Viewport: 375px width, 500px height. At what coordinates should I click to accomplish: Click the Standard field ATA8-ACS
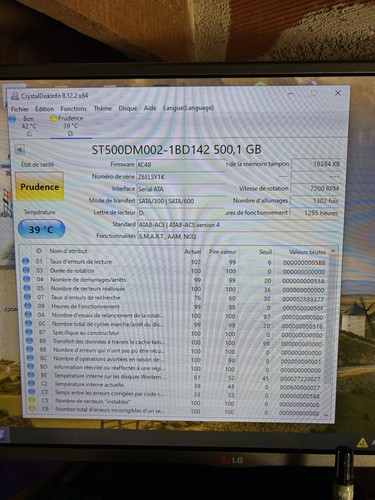pyautogui.click(x=237, y=225)
